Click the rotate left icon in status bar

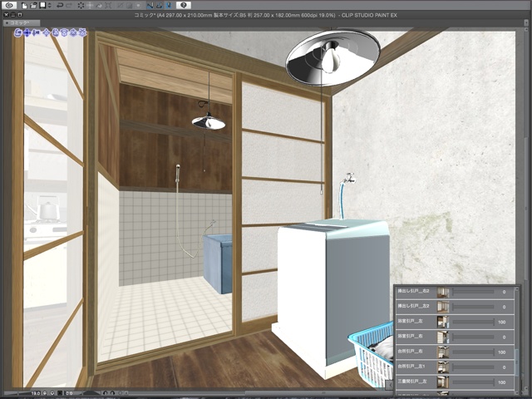(x=106, y=393)
